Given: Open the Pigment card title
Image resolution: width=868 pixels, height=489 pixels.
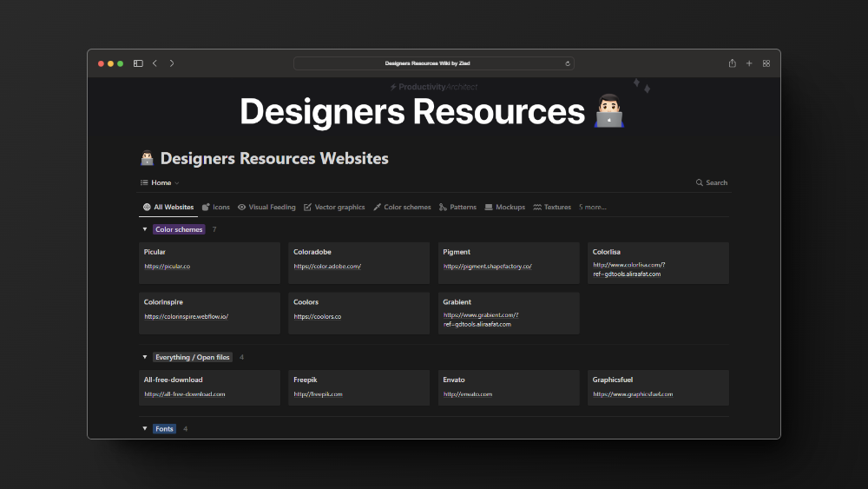Looking at the screenshot, I should tap(457, 252).
